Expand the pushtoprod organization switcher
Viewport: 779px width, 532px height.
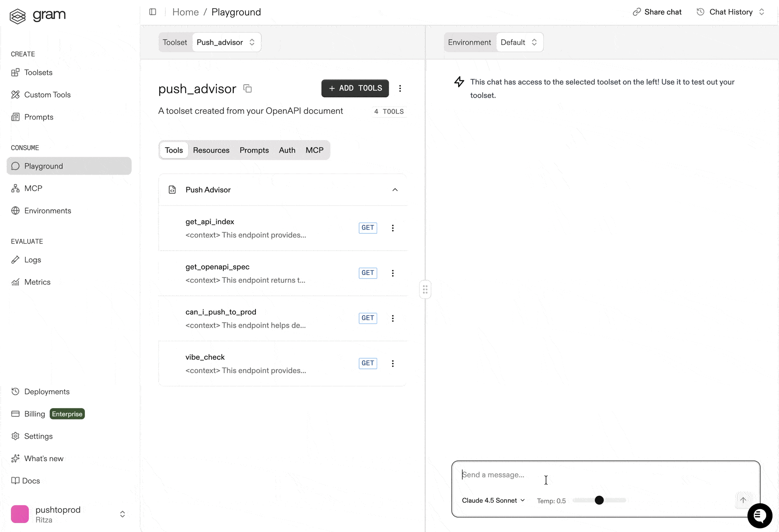coord(122,514)
